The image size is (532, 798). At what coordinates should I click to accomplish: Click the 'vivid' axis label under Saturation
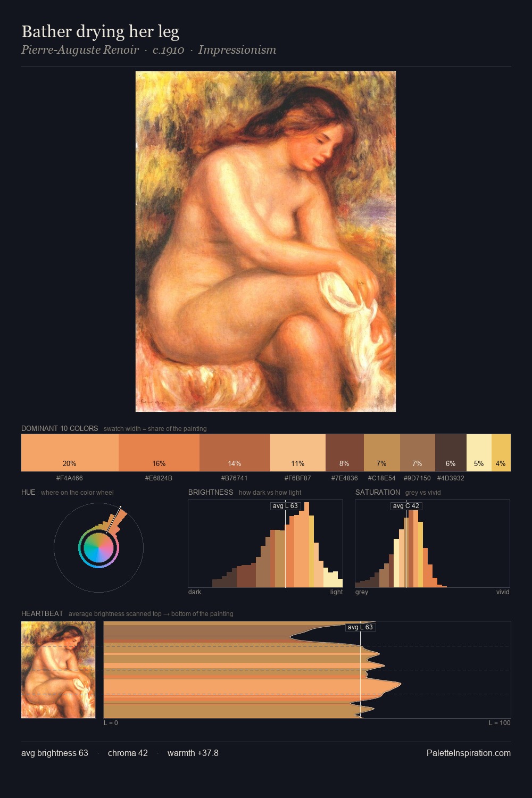click(x=503, y=592)
